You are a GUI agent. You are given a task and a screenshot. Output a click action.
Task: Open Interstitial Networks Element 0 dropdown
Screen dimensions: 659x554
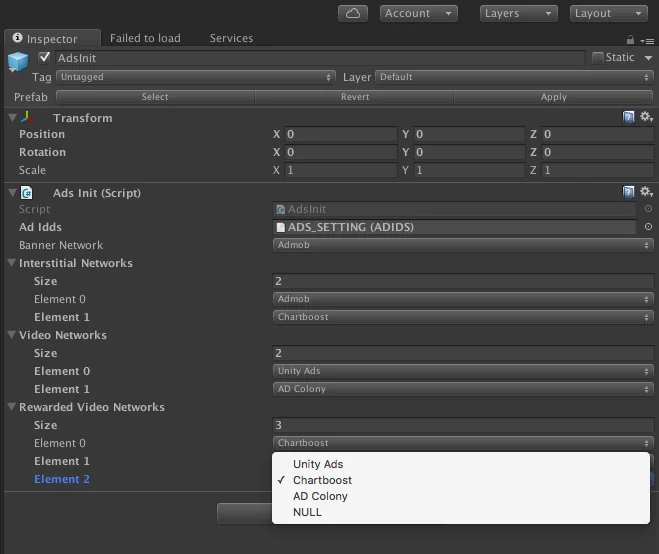[463, 299]
